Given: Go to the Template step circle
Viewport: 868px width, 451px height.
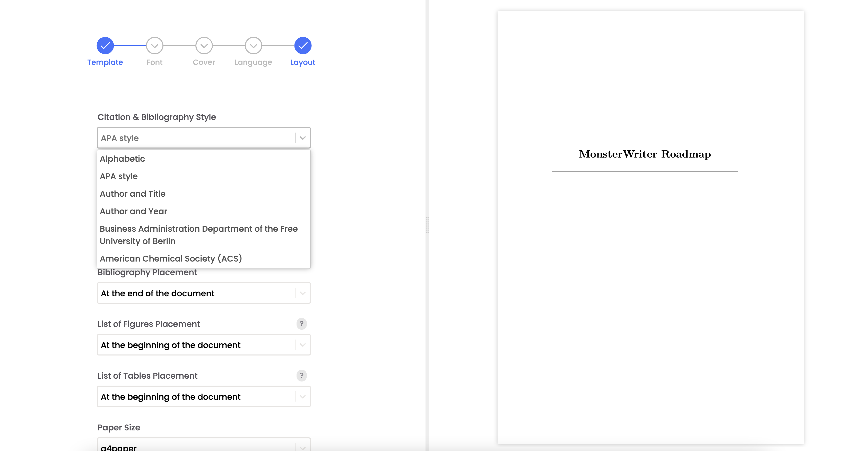Looking at the screenshot, I should [105, 46].
